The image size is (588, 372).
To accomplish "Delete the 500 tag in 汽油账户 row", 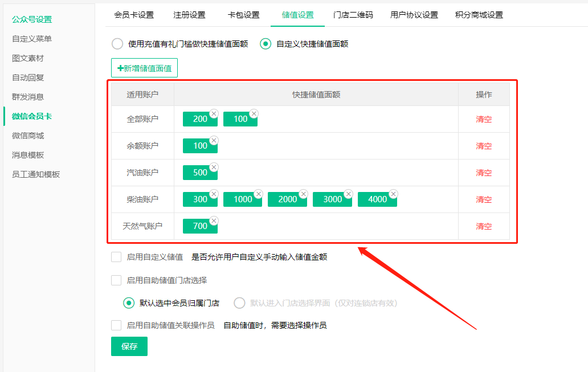I will pos(214,167).
